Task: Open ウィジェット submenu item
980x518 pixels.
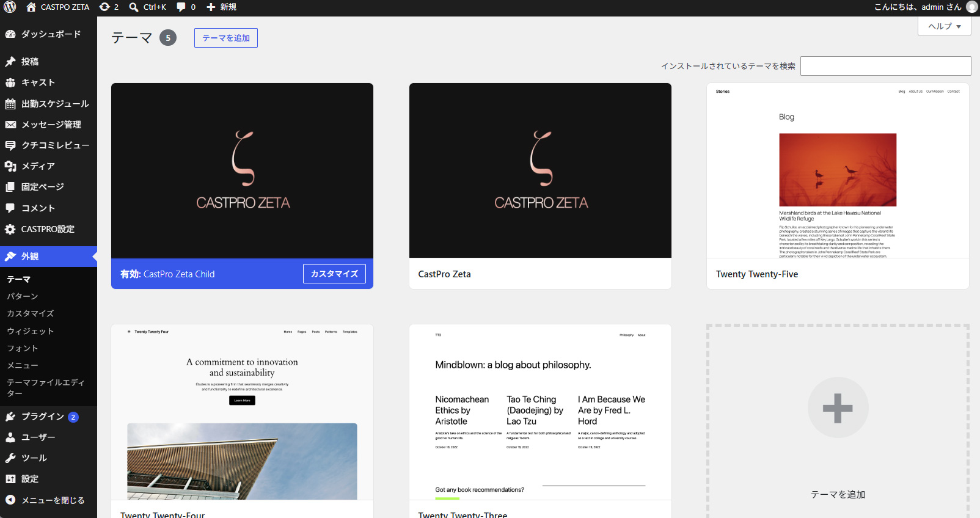Action: click(31, 331)
